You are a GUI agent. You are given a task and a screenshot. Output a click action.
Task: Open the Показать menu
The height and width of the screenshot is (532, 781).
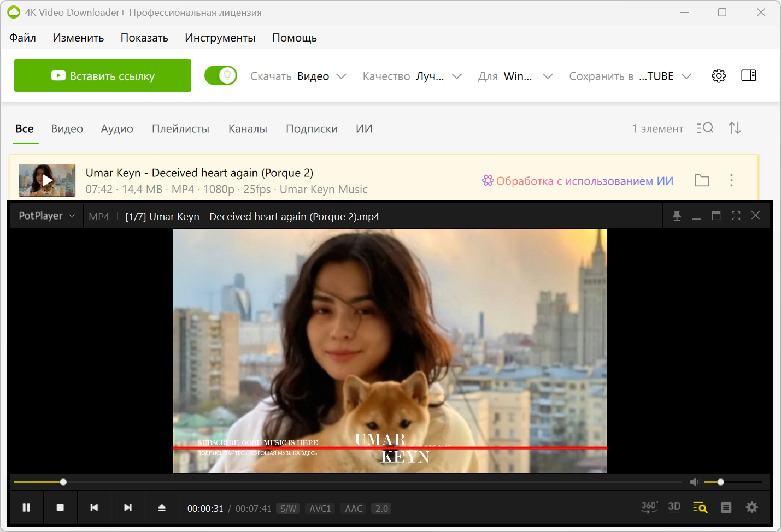pos(144,38)
